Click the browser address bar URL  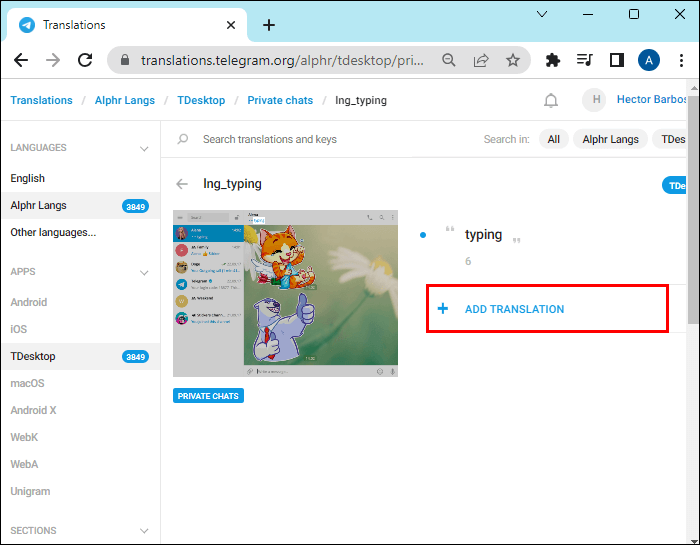tap(282, 60)
